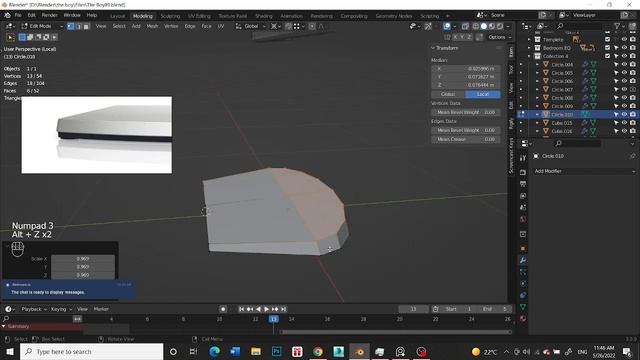Click the Windows Start button
The image size is (640, 360).
point(10,351)
